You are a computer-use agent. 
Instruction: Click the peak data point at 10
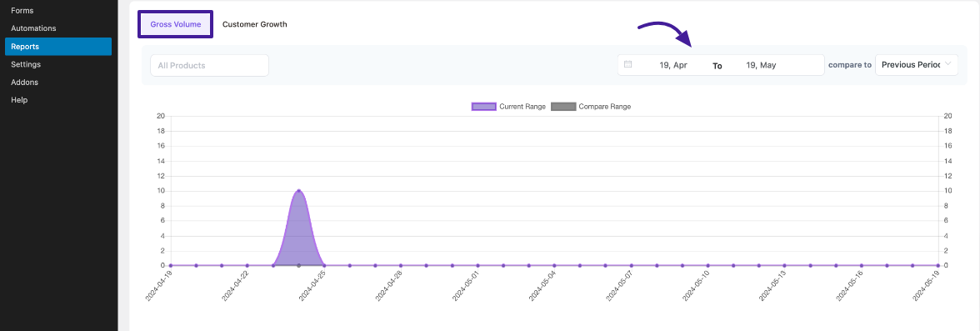click(298, 191)
